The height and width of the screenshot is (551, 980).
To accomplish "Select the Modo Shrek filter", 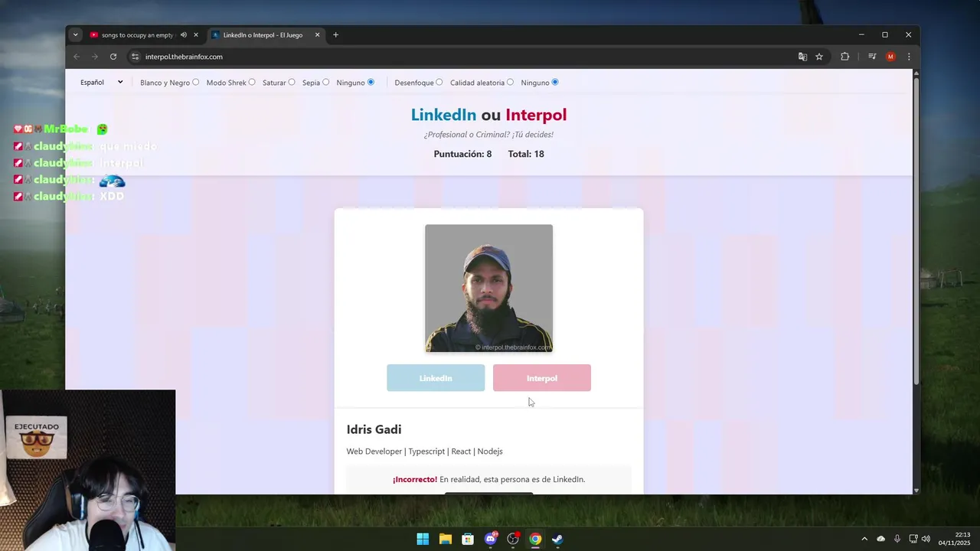I will (x=252, y=82).
